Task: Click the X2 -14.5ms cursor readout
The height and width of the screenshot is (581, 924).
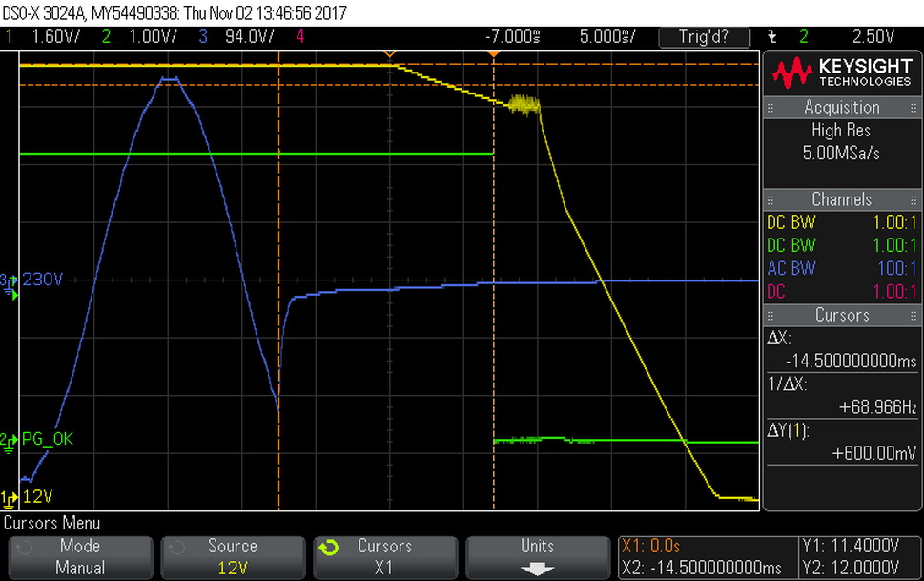Action: (701, 568)
